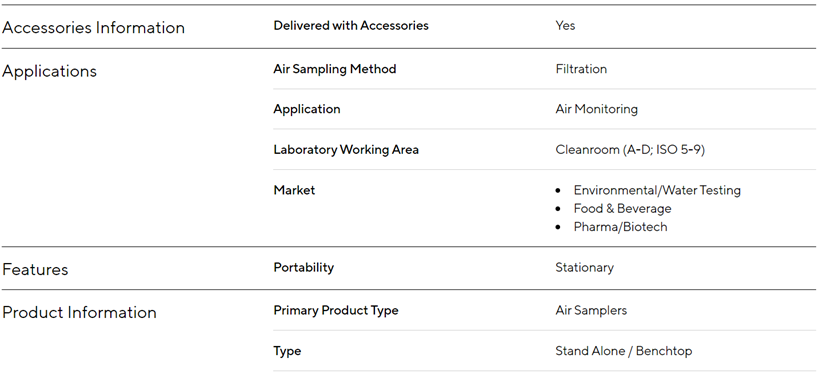The height and width of the screenshot is (374, 819).
Task: Click Stand Alone / Benchtop value
Action: tap(624, 351)
